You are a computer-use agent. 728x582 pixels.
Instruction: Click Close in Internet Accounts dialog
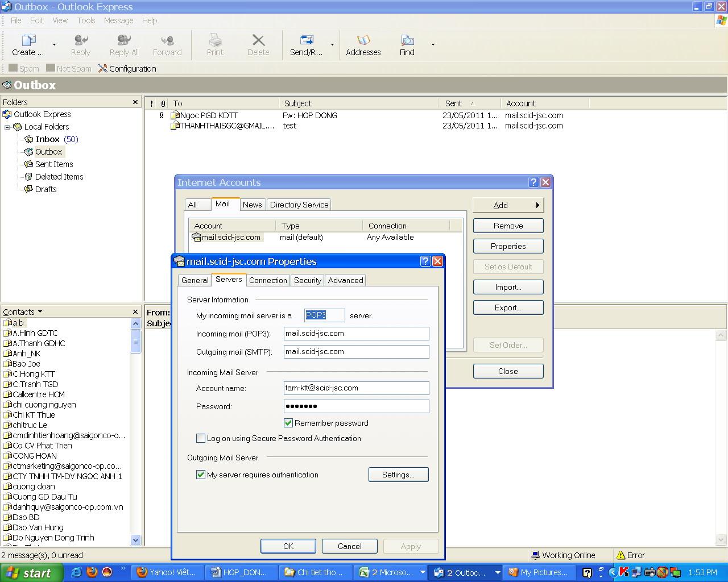pyautogui.click(x=508, y=371)
